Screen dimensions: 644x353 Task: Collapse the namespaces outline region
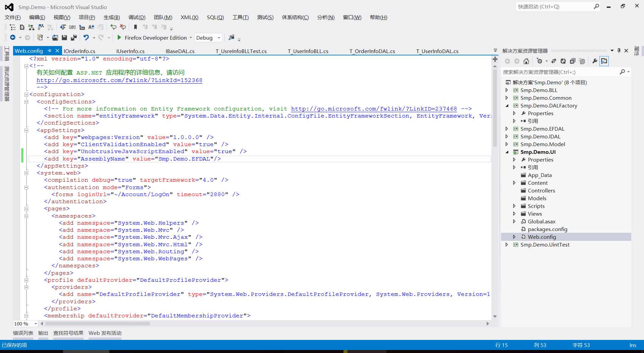[x=26, y=216]
